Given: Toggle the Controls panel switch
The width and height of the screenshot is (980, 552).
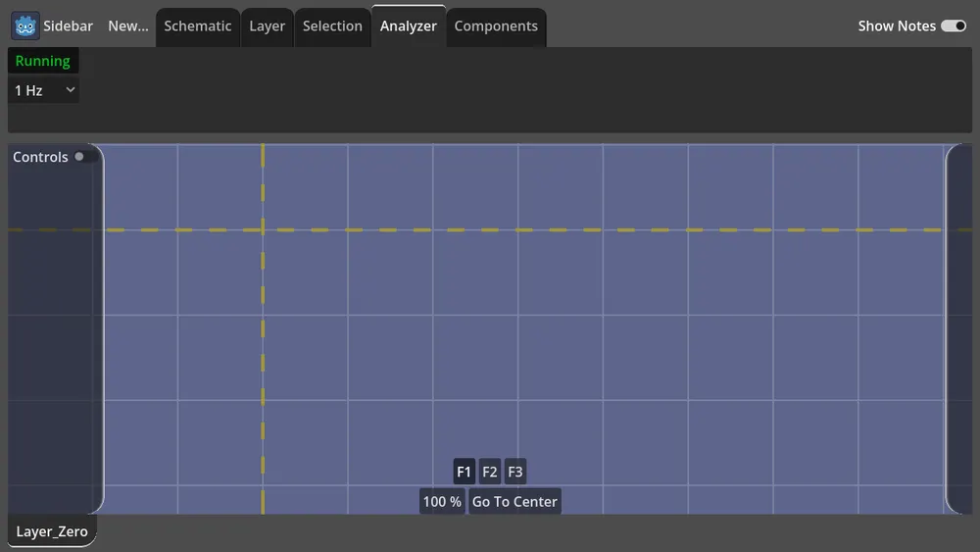Looking at the screenshot, I should pyautogui.click(x=79, y=157).
